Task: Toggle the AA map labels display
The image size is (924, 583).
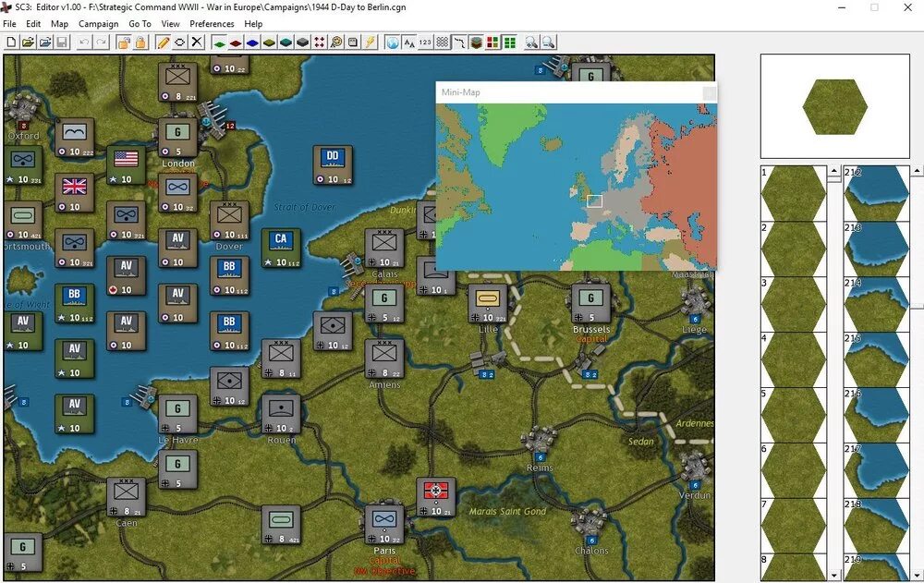Action: pyautogui.click(x=409, y=42)
